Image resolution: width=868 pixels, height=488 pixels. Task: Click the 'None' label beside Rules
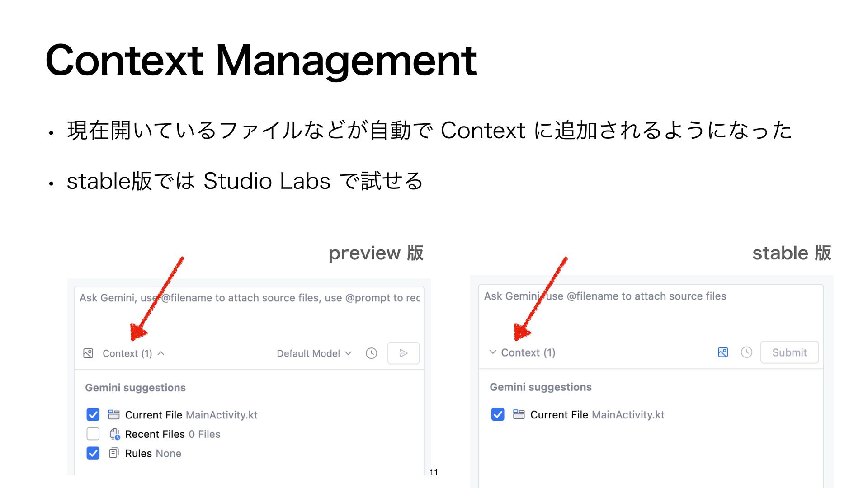point(168,453)
